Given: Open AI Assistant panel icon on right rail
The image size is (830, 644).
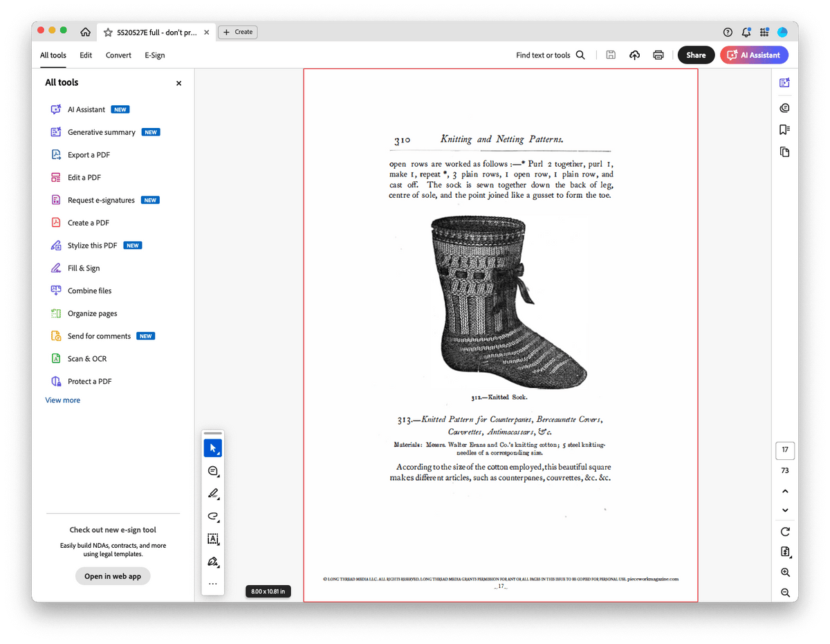Looking at the screenshot, I should click(x=784, y=83).
